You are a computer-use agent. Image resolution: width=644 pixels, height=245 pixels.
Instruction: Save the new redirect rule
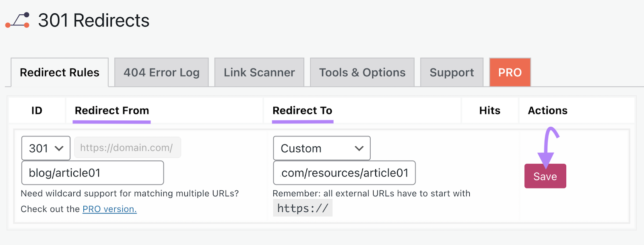545,176
